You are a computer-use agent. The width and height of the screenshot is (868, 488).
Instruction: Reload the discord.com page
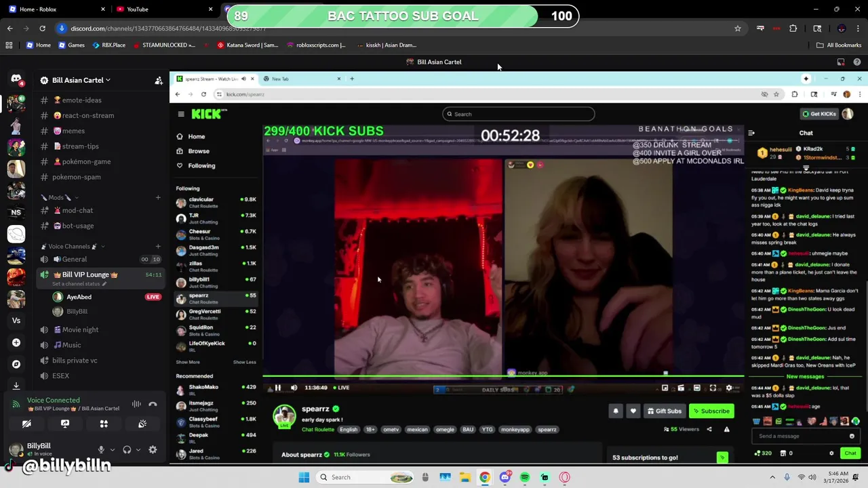click(x=42, y=28)
